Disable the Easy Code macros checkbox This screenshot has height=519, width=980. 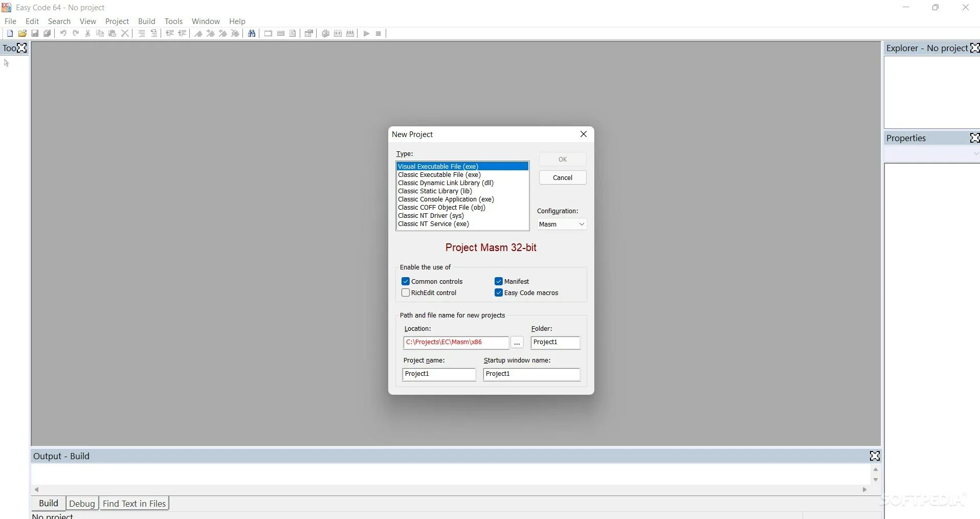499,292
